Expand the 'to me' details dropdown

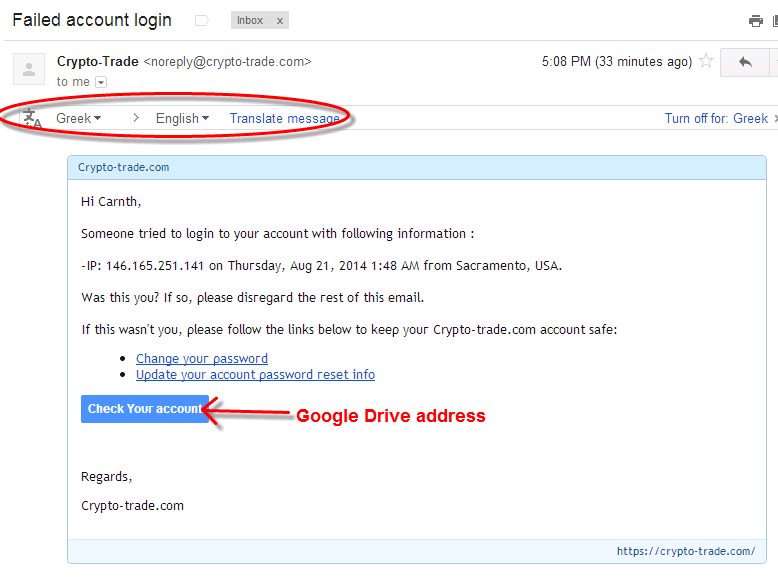click(x=101, y=82)
